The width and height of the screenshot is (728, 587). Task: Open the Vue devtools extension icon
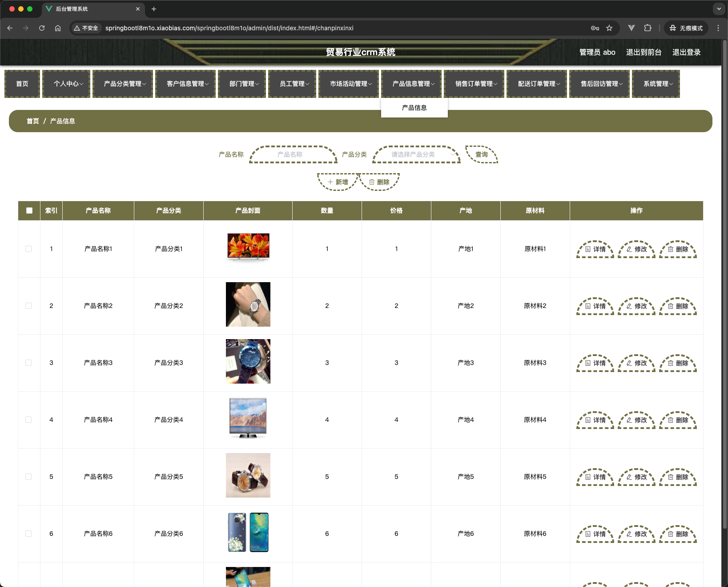(631, 28)
